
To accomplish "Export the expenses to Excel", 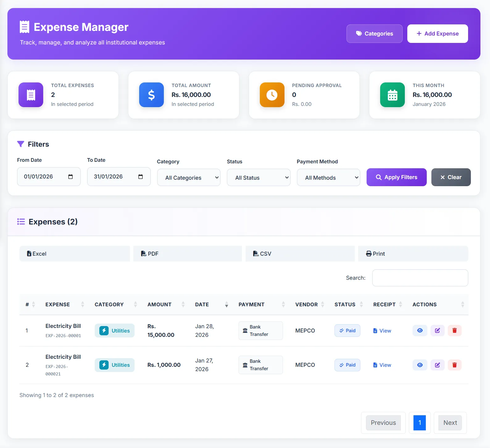I will tap(74, 254).
